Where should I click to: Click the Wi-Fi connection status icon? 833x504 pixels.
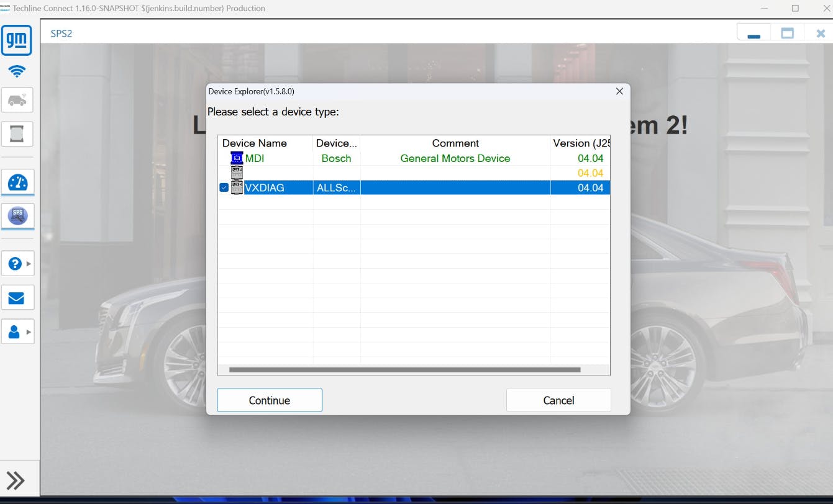(x=17, y=71)
